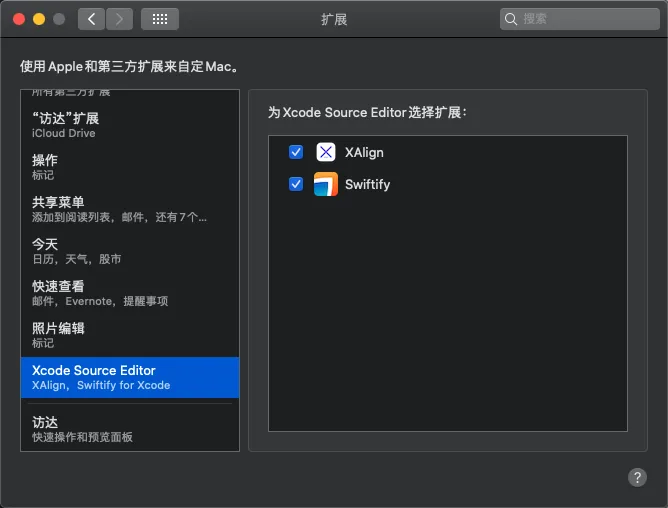Click the help question mark button
This screenshot has width=668, height=508.
click(x=637, y=477)
